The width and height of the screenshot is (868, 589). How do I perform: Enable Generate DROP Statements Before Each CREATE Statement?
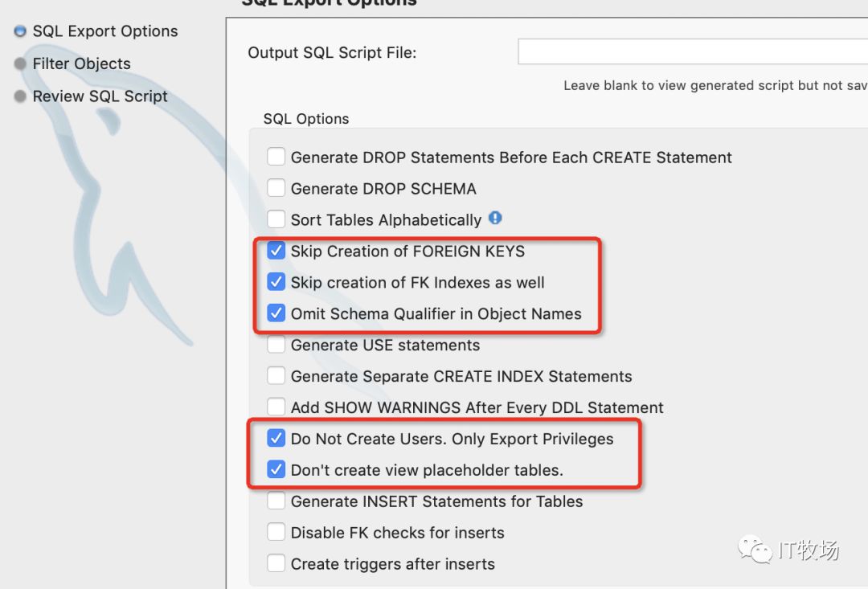coord(276,157)
